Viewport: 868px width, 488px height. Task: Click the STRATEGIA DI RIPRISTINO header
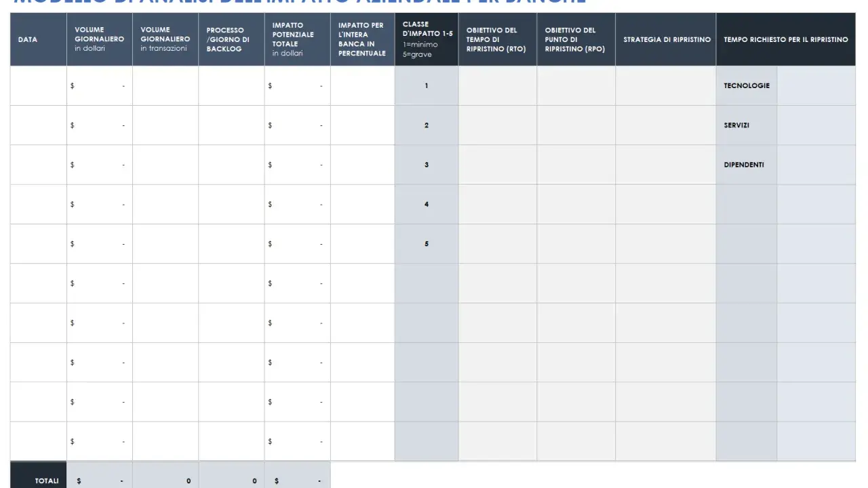pos(666,39)
